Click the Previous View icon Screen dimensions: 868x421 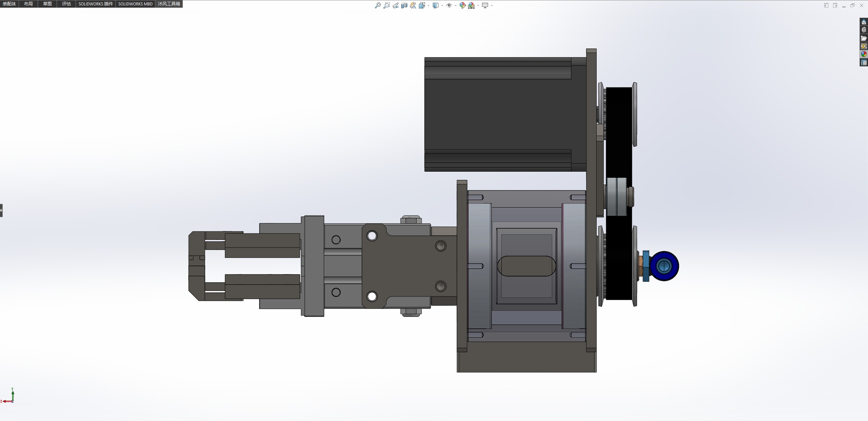click(396, 5)
